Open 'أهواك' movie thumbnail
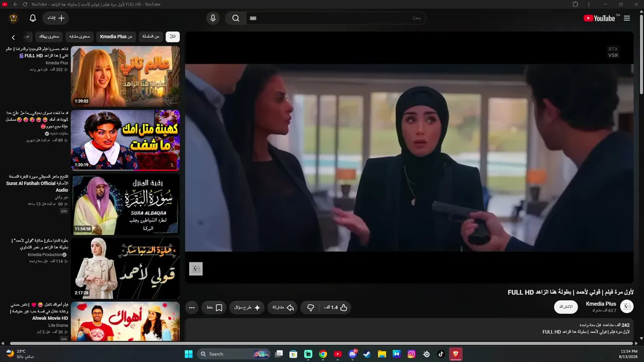The image size is (644, 362). 125,322
